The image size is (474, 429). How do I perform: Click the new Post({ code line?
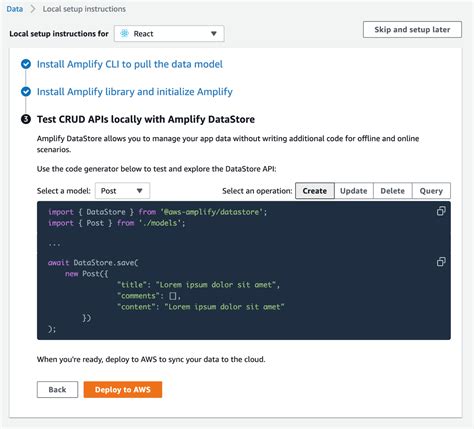[x=87, y=274]
